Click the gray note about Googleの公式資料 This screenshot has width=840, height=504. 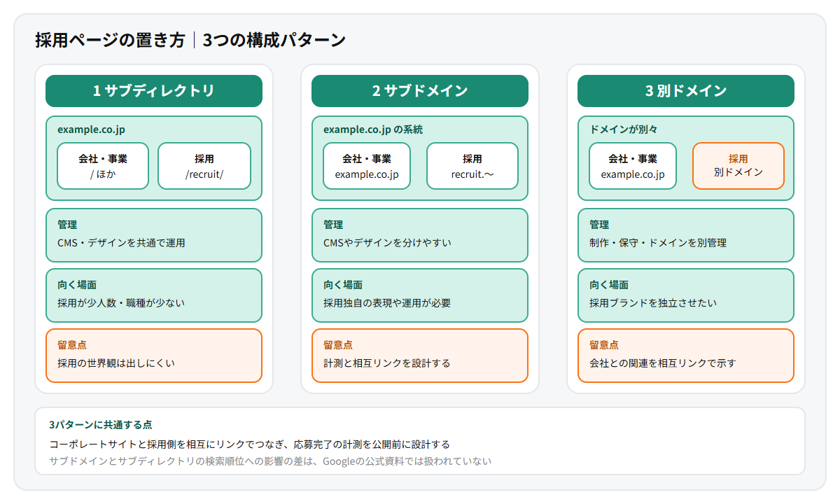pos(270,461)
